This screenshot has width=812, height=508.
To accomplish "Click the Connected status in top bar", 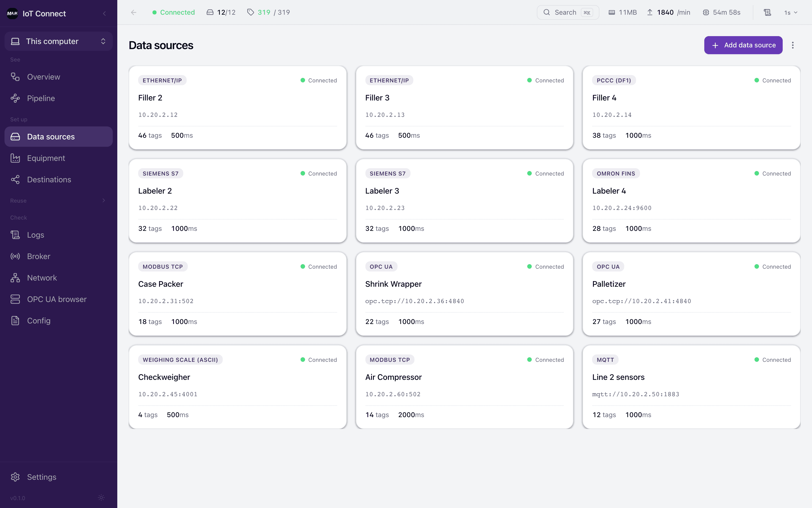I will 173,12.
